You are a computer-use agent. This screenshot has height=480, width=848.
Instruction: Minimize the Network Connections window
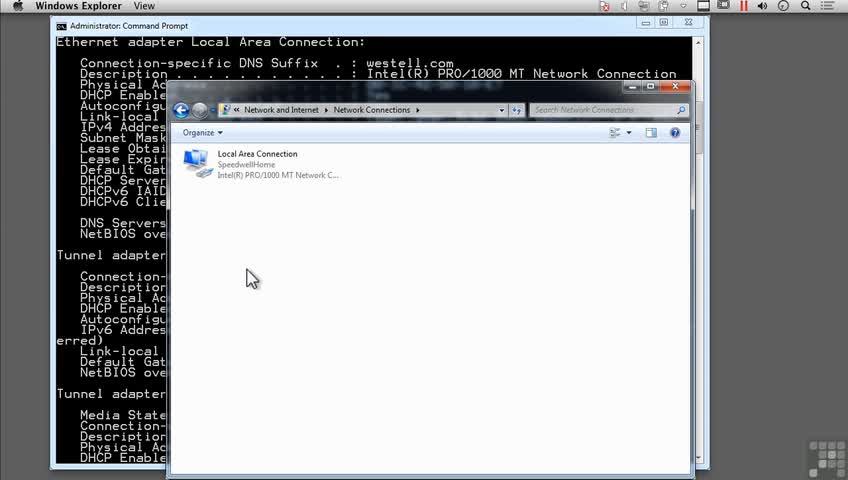point(632,86)
